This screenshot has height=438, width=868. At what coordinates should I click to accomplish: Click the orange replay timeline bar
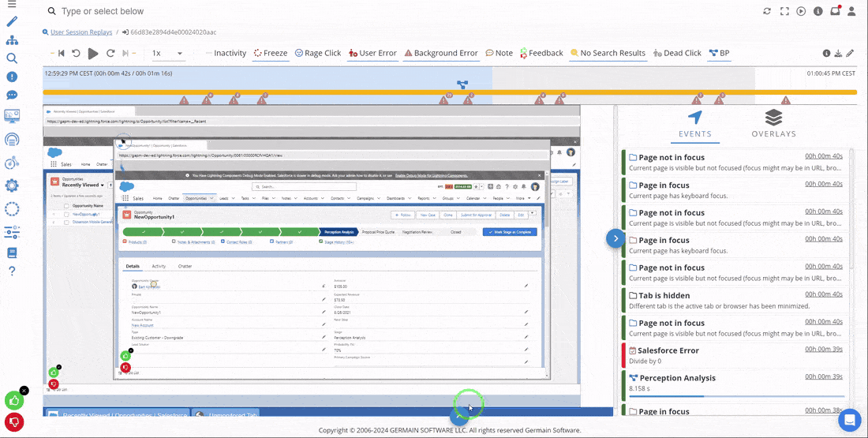pos(450,92)
